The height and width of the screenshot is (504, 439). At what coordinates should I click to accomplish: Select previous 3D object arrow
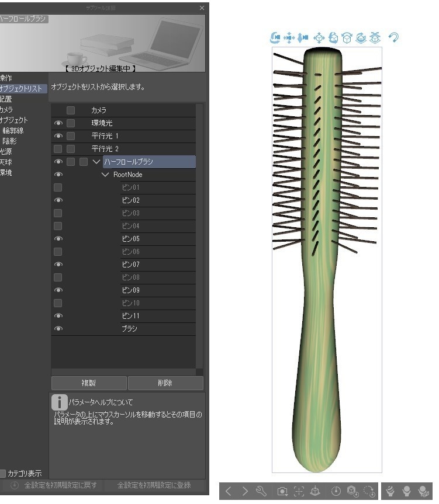[x=228, y=491]
